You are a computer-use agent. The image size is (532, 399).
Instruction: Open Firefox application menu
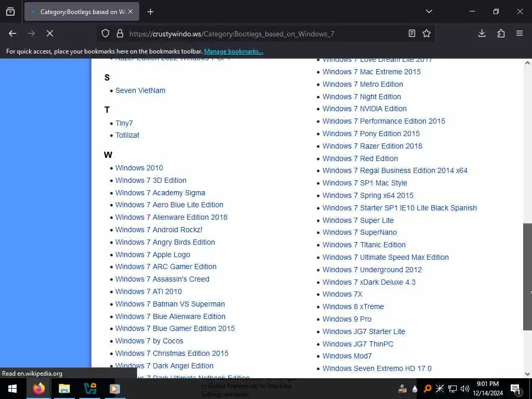pos(520,33)
